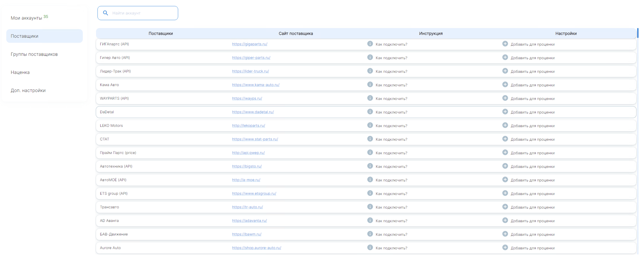Open a-moe.ru link
Image resolution: width=644 pixels, height=261 pixels.
(x=246, y=180)
